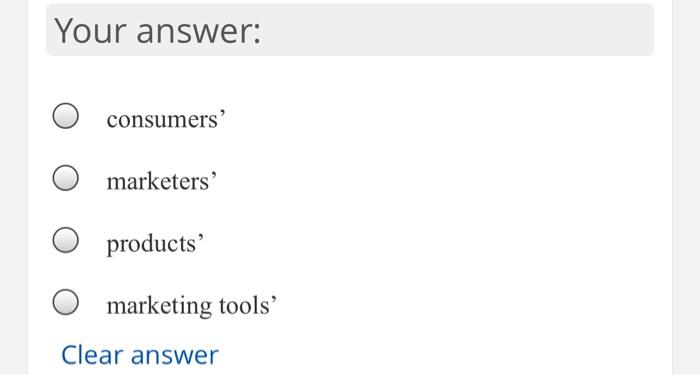Image resolution: width=700 pixels, height=375 pixels.
Task: Click the Your answer: header bar
Action: tap(350, 30)
